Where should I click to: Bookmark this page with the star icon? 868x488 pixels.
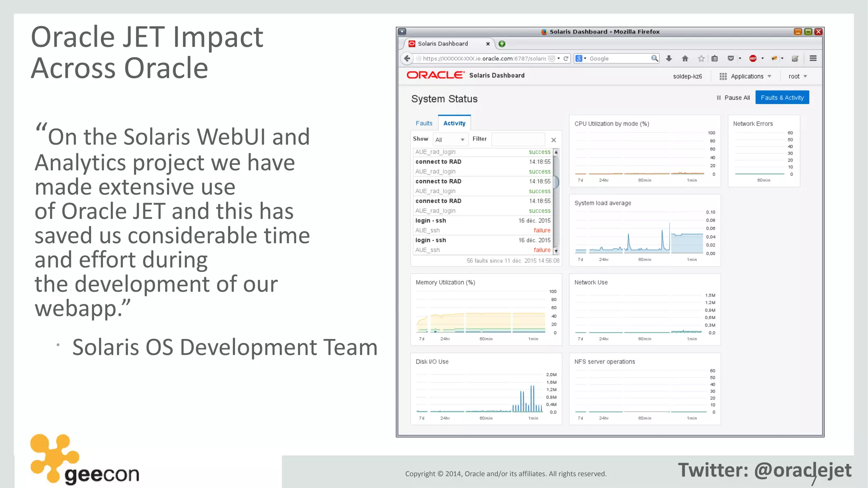click(701, 58)
